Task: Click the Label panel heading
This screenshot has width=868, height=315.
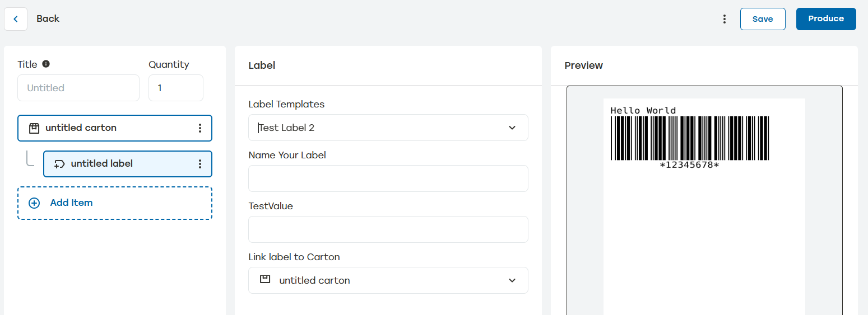Action: pos(262,65)
